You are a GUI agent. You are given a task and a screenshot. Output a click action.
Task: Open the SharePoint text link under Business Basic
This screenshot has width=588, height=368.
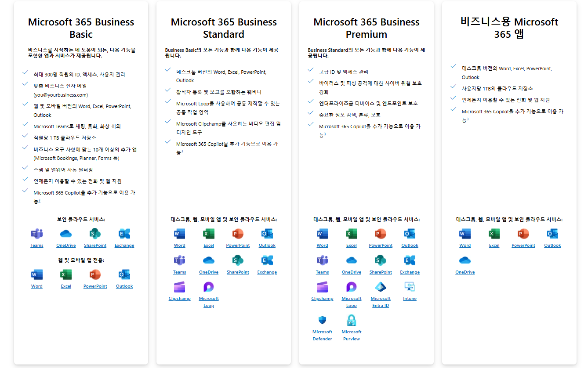pos(95,245)
